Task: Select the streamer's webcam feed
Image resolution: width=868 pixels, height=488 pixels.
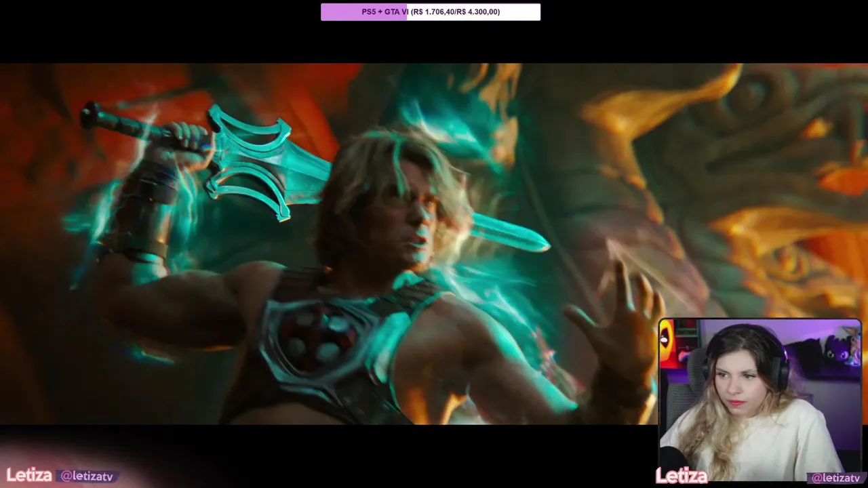Action: tap(759, 400)
